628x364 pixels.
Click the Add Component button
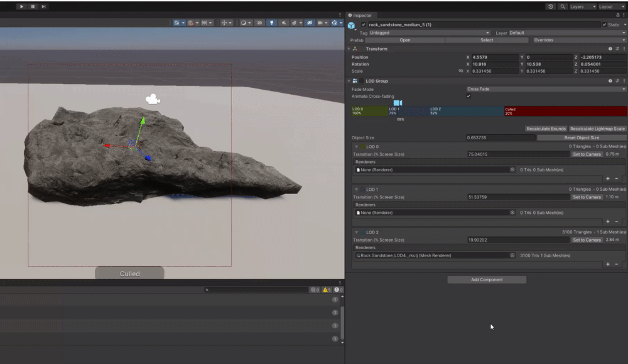487,279
